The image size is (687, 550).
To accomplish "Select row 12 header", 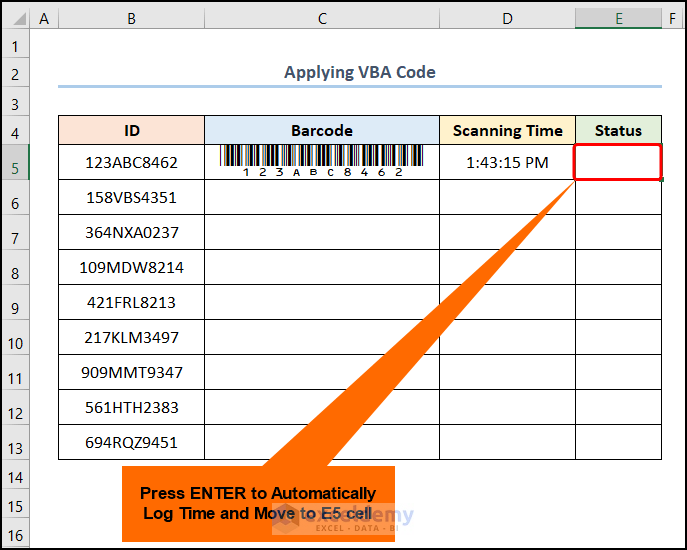I will [15, 408].
